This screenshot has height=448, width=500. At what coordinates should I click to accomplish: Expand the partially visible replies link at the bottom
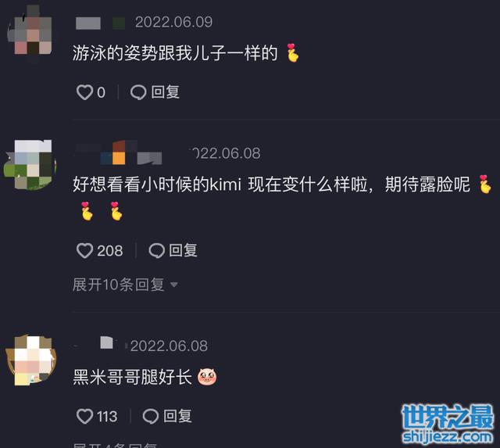pyautogui.click(x=115, y=445)
